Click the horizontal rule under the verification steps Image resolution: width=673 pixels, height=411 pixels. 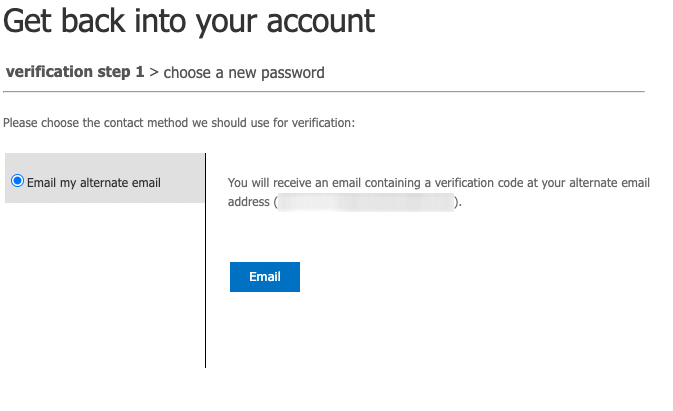[320, 92]
